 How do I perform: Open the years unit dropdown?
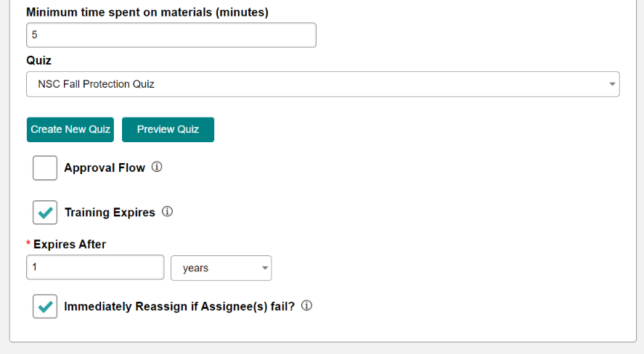tap(221, 268)
